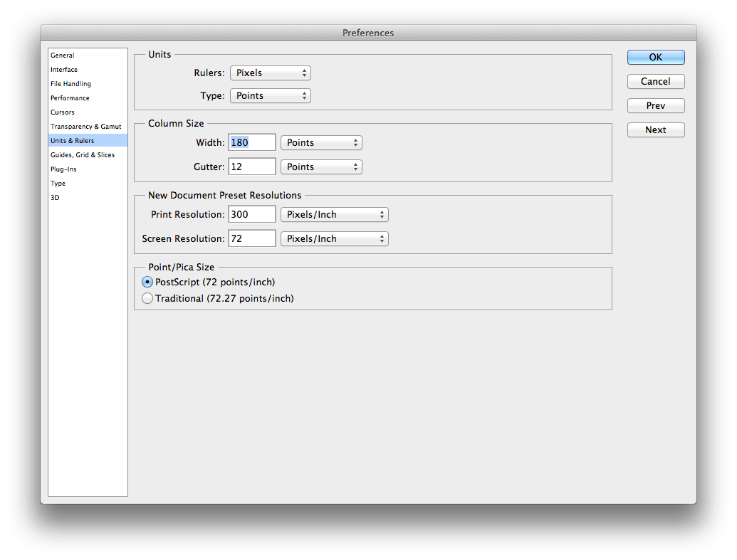Open the Type units dropdown
Viewport: 737px width, 560px height.
tap(270, 96)
